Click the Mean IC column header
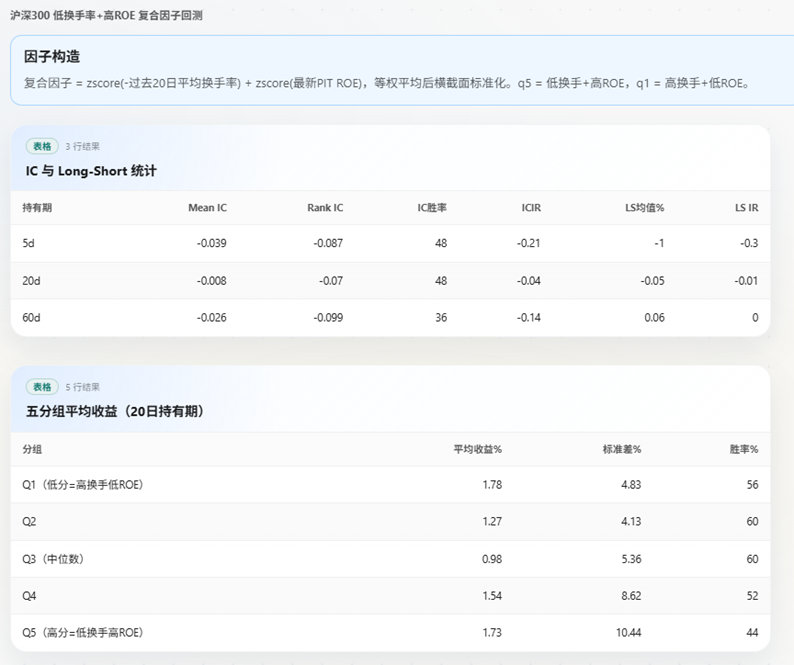 click(x=208, y=208)
